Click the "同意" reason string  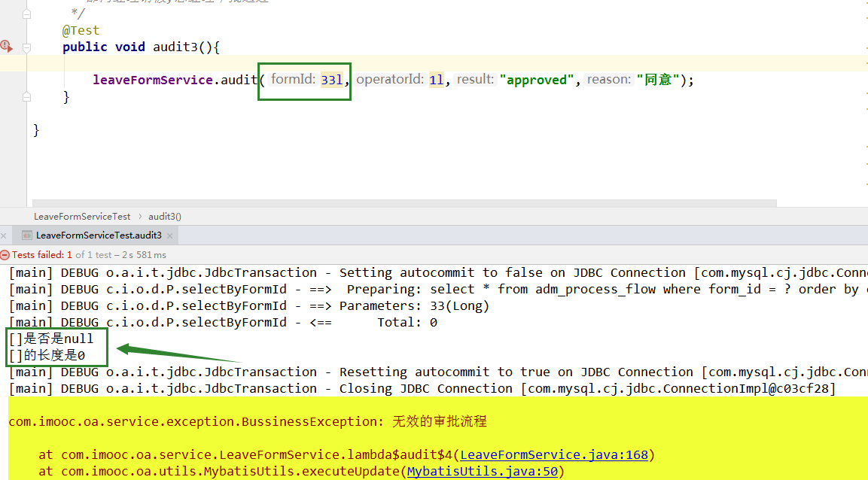point(658,80)
